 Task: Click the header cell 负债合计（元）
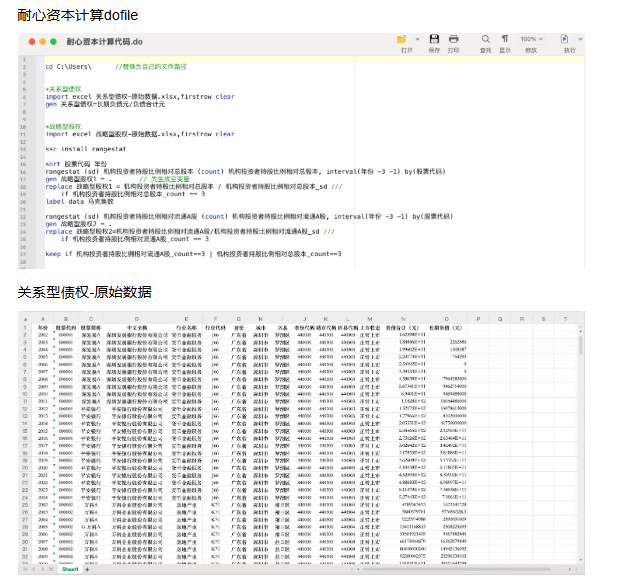(403, 328)
